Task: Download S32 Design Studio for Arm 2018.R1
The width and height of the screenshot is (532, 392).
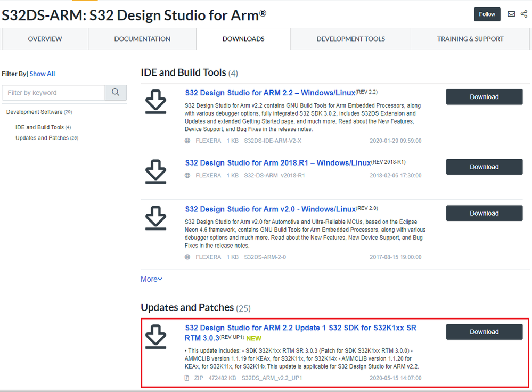Action: click(x=484, y=167)
